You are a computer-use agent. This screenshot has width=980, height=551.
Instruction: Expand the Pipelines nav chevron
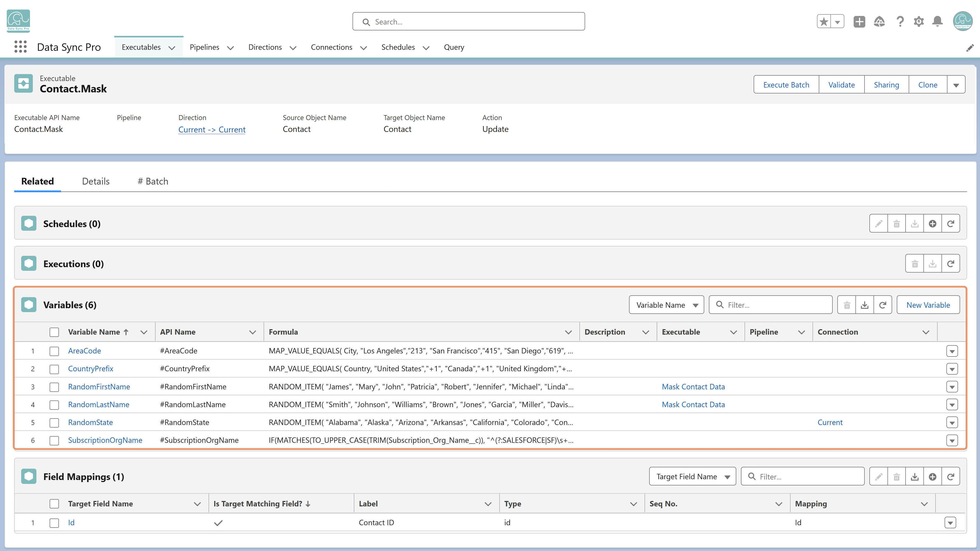(230, 48)
